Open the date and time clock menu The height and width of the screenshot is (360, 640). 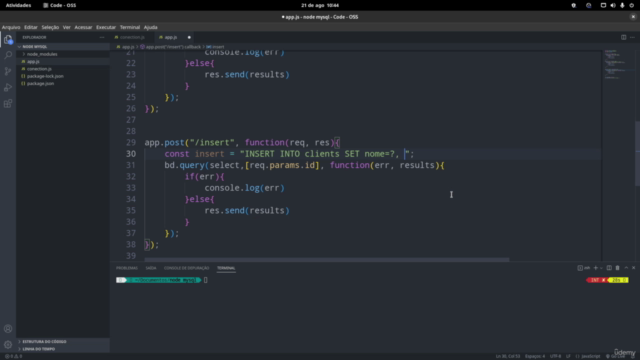click(320, 5)
